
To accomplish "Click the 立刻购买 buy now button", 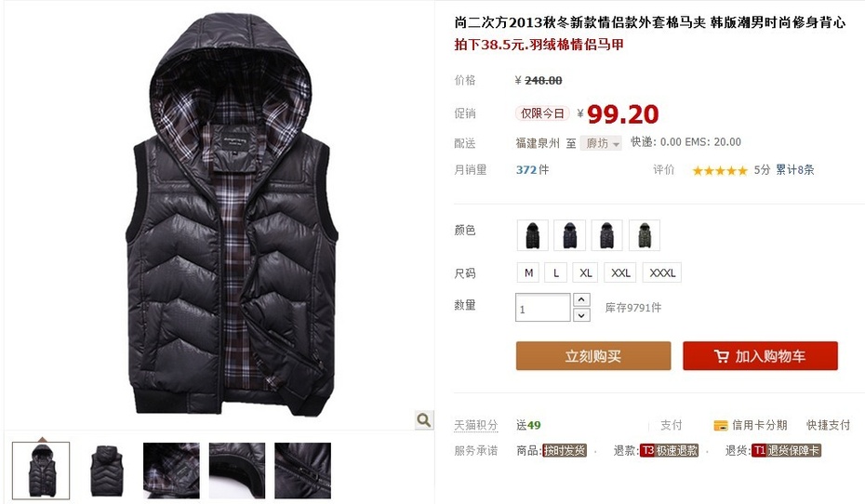I will 593,356.
